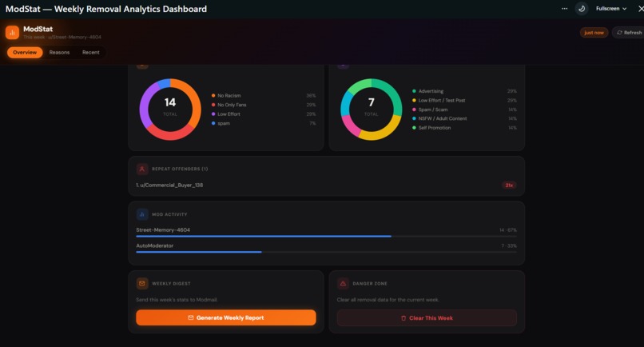Image resolution: width=644 pixels, height=347 pixels.
Task: Switch to the Overview tab
Action: pyautogui.click(x=25, y=52)
